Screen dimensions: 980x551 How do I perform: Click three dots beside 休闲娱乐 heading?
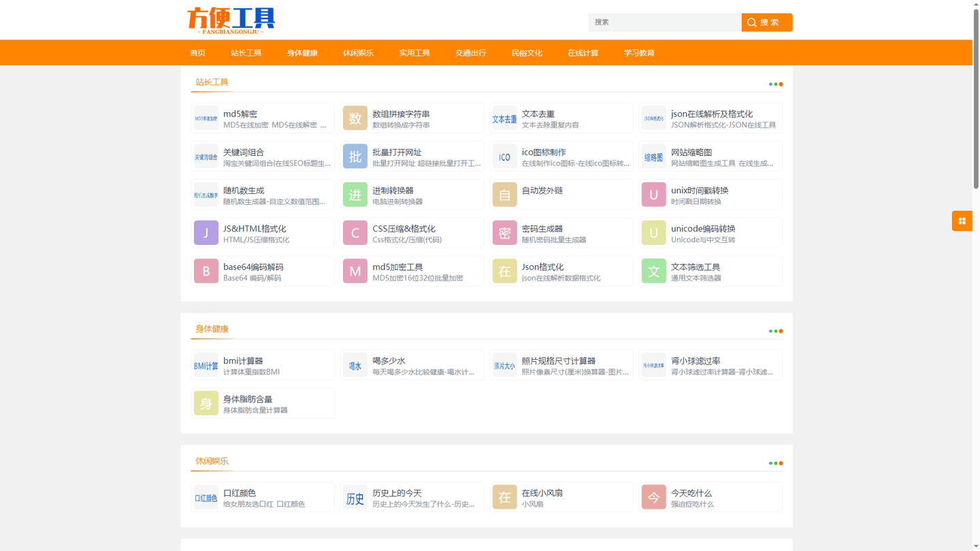776,463
